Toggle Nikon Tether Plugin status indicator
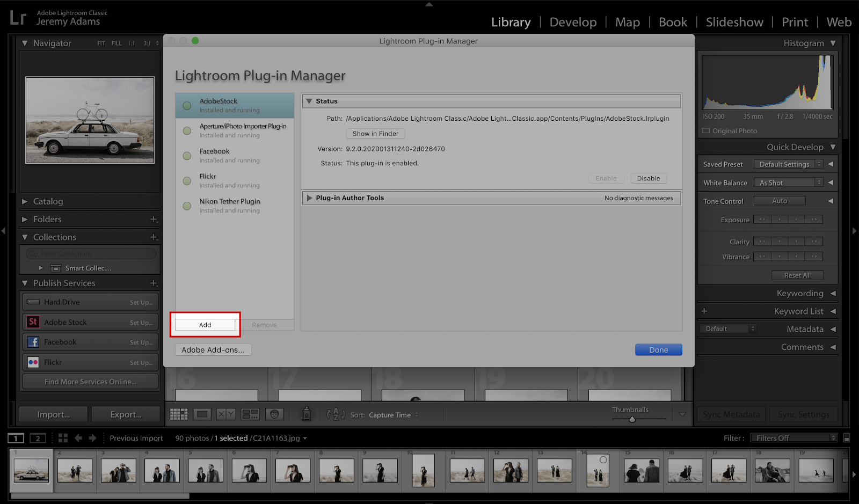Viewport: 859px width, 504px height. [187, 206]
